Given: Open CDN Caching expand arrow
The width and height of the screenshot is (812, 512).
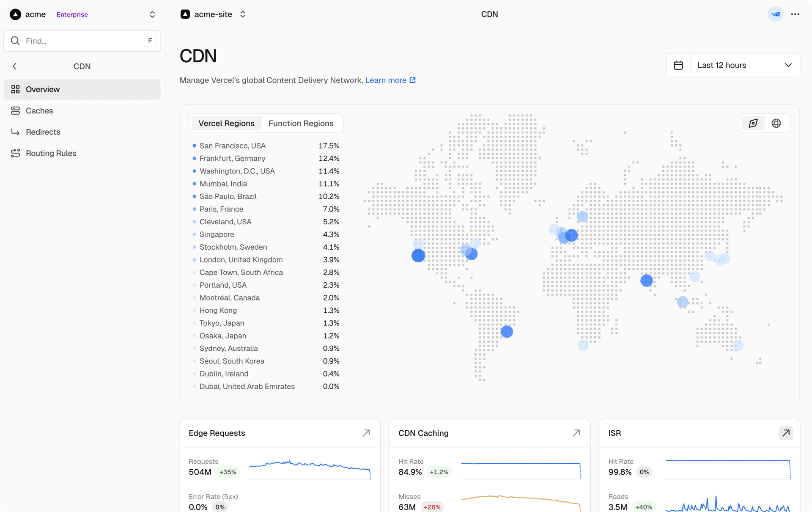Looking at the screenshot, I should [x=576, y=433].
